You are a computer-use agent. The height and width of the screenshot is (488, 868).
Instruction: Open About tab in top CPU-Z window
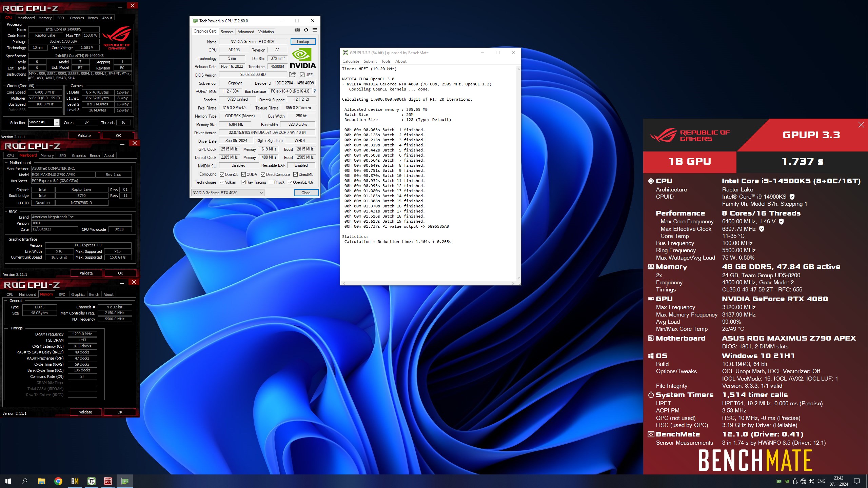pyautogui.click(x=107, y=18)
